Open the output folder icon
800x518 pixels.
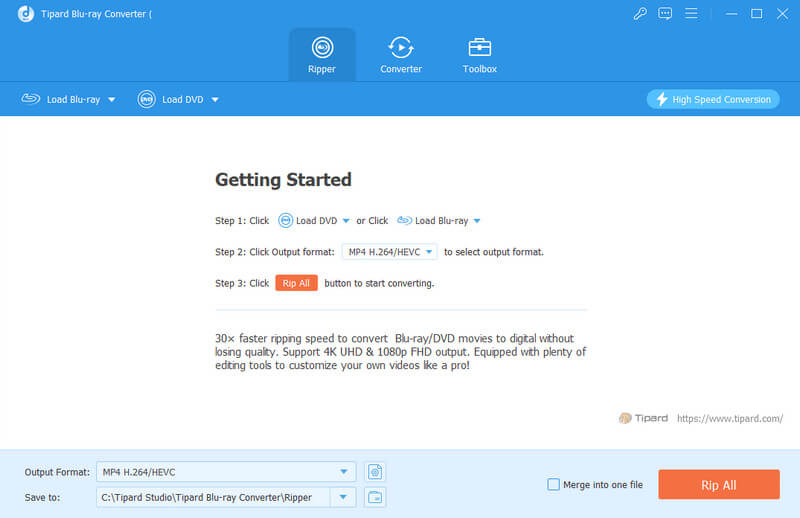point(375,497)
